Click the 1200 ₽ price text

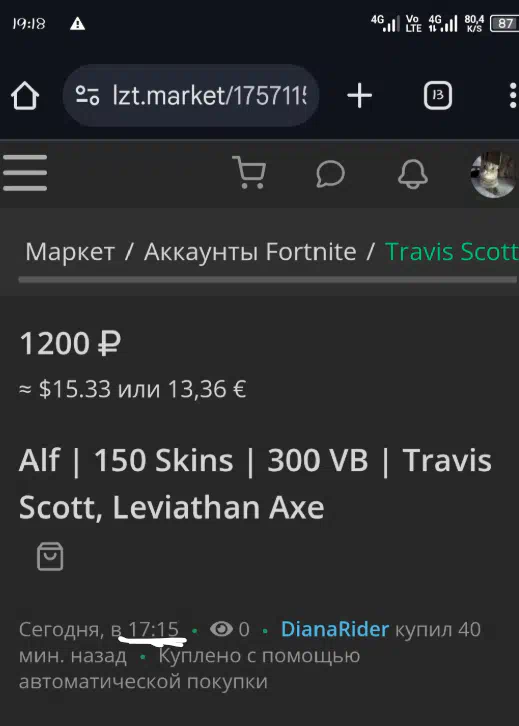[x=70, y=344]
